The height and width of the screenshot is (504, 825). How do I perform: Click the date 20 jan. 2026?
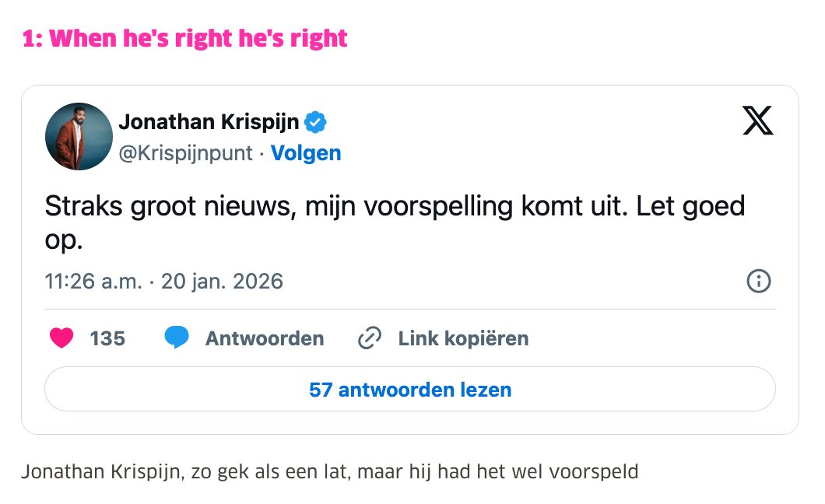point(222,281)
